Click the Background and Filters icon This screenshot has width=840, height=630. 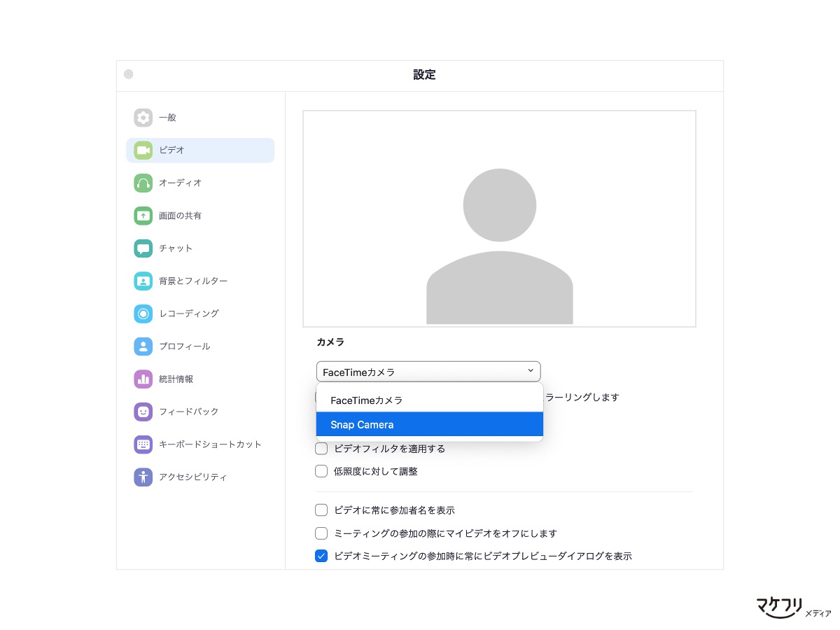143,281
